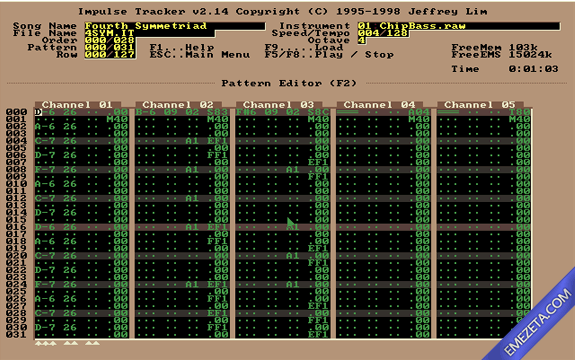Click effect T80 on row 000 of Channel 05
The height and width of the screenshot is (360, 575).
click(x=520, y=112)
